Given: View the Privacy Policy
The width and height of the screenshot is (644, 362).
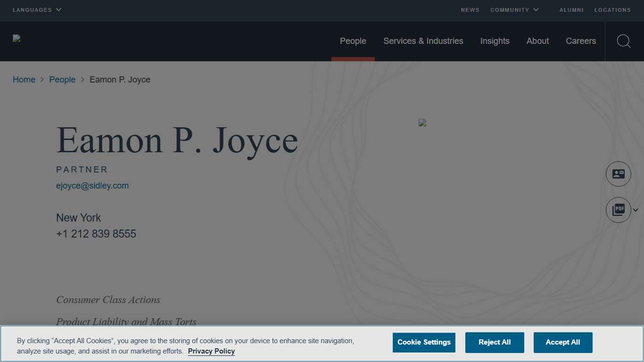Looking at the screenshot, I should coord(211,351).
